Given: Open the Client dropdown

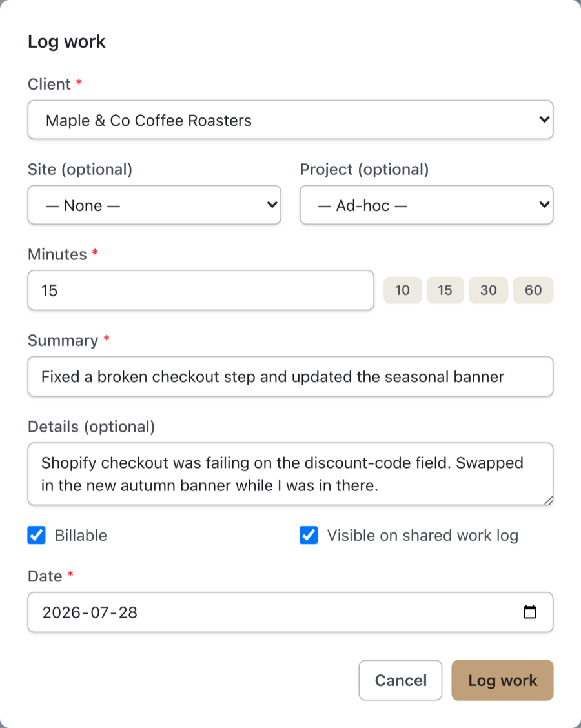Looking at the screenshot, I should click(290, 120).
